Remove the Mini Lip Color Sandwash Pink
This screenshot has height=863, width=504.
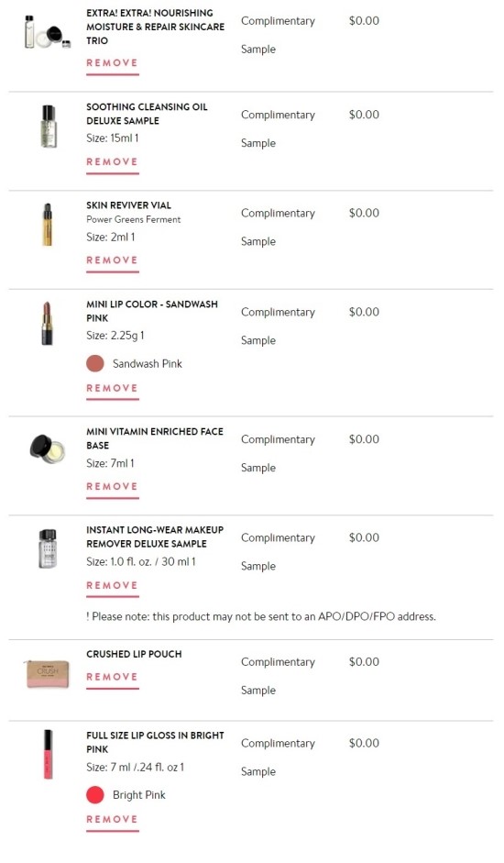coord(112,388)
